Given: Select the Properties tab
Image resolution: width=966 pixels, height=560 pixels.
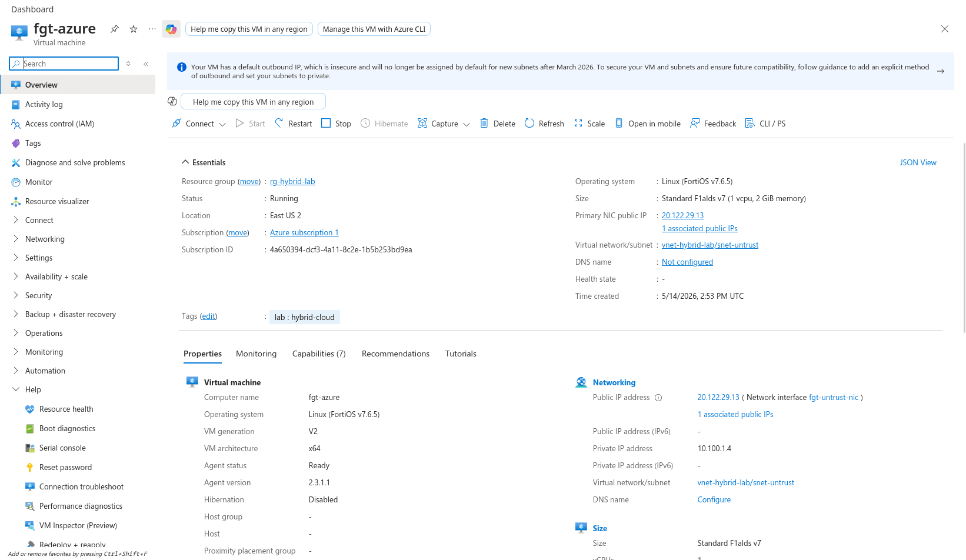Looking at the screenshot, I should pos(202,354).
